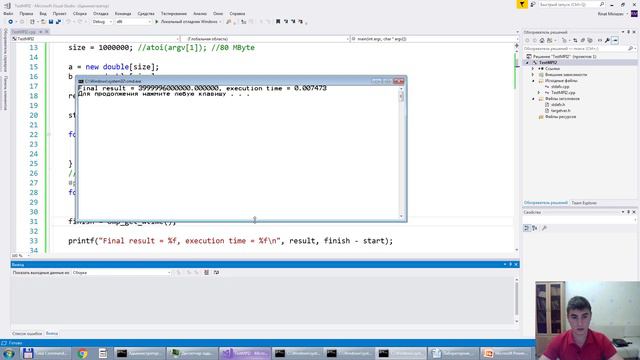Expand the Внешние зависимости node

[533, 75]
